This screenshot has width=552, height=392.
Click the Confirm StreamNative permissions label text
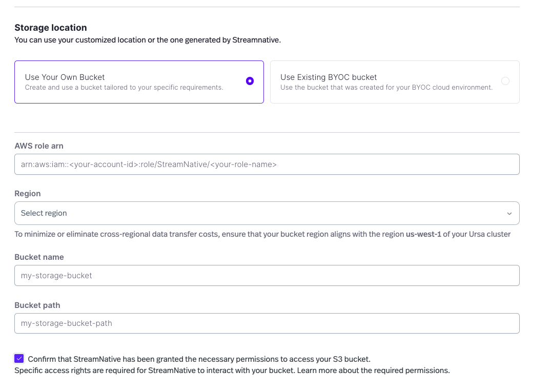pyautogui.click(x=199, y=359)
